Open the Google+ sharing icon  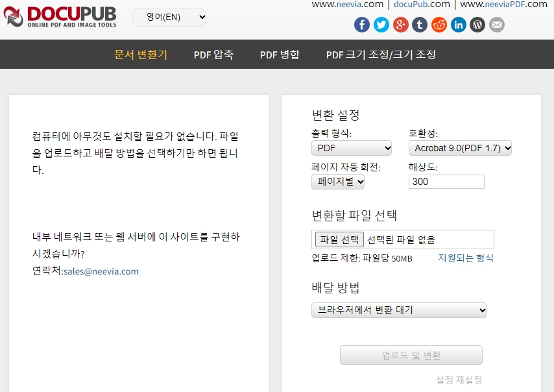click(x=400, y=25)
